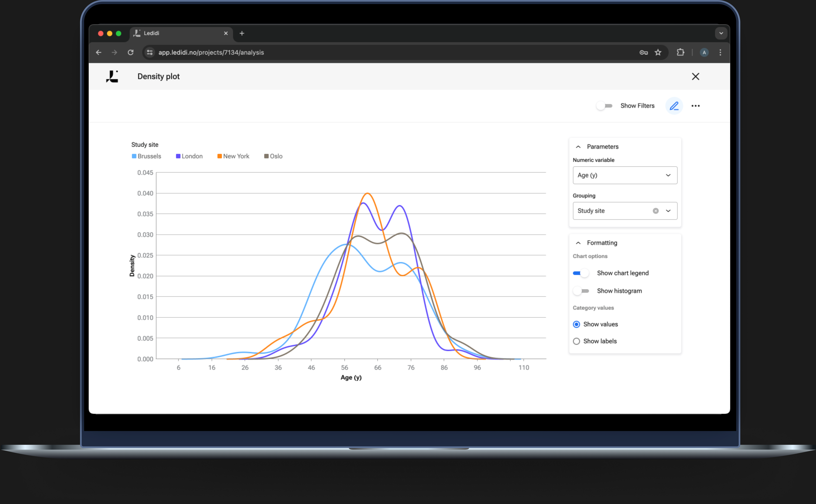Enable the Show Filters toggle
816x504 pixels.
click(604, 106)
